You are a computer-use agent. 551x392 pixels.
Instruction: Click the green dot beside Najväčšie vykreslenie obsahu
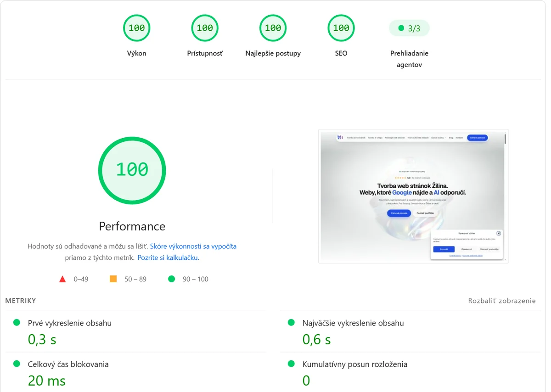coord(291,323)
